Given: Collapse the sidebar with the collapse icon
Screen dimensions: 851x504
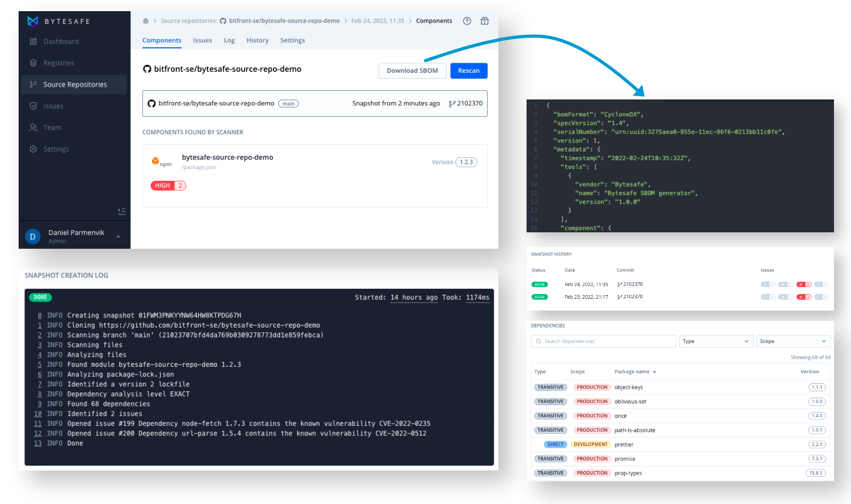Looking at the screenshot, I should click(122, 212).
